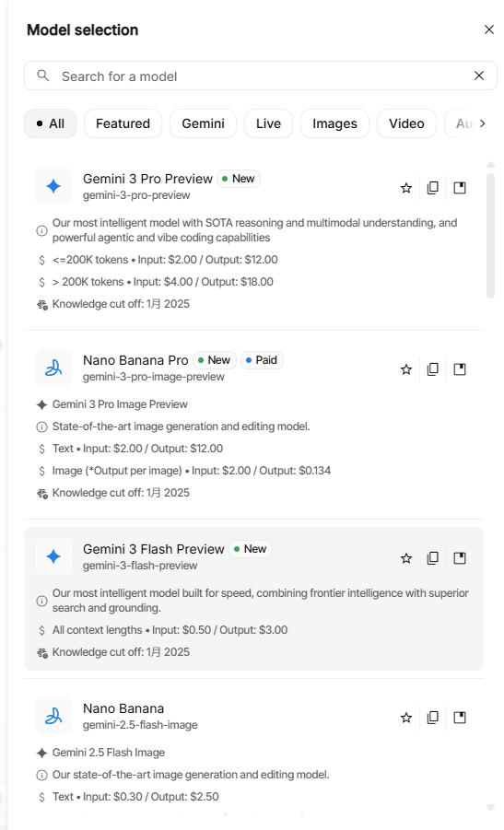Select the Featured filter tab
This screenshot has width=504, height=830.
coord(123,123)
